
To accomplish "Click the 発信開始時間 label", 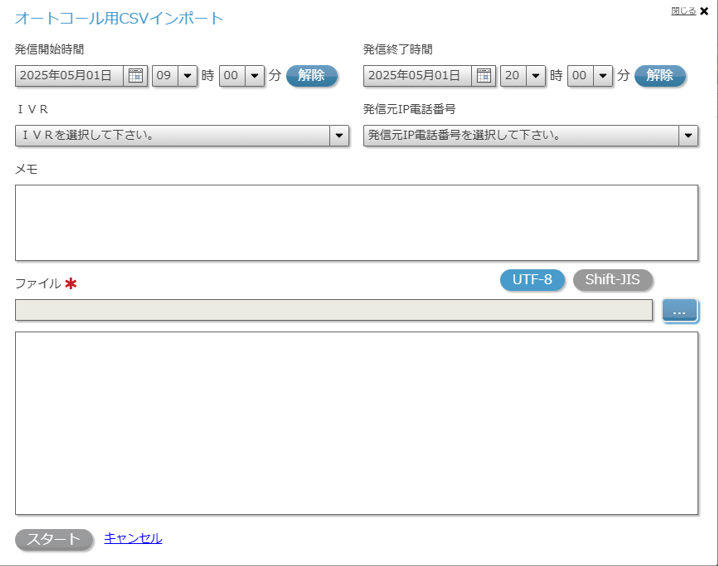I will (x=49, y=49).
